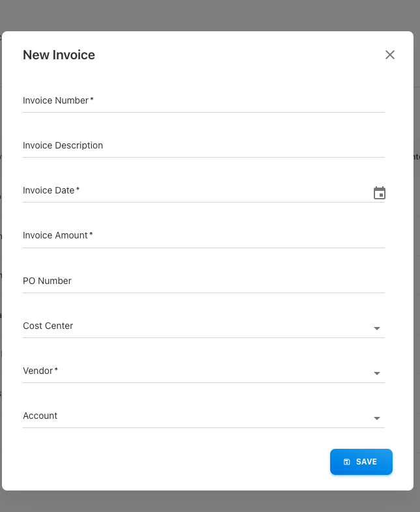Click the Vendor required field label
This screenshot has height=512, width=420.
pos(38,371)
